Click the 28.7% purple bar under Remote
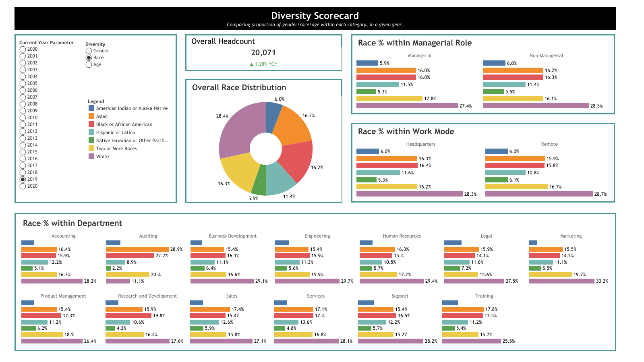This screenshot has height=362, width=644. (x=539, y=194)
